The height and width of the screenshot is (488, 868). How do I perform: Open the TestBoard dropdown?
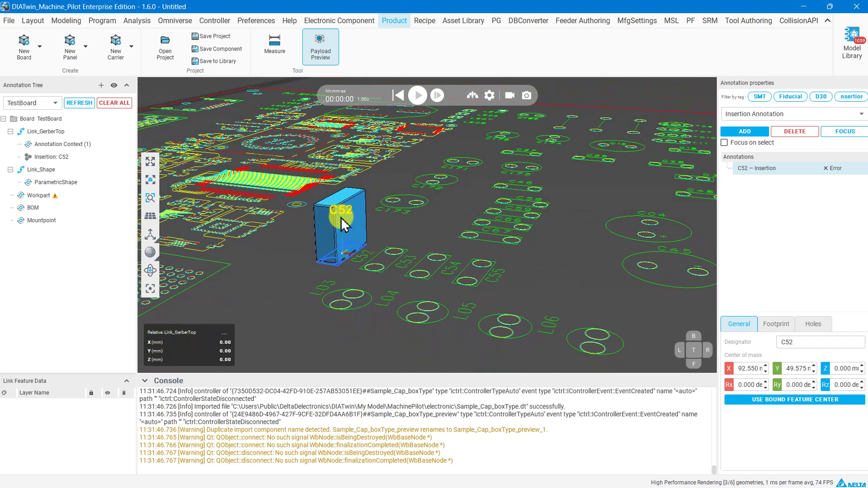(32, 103)
